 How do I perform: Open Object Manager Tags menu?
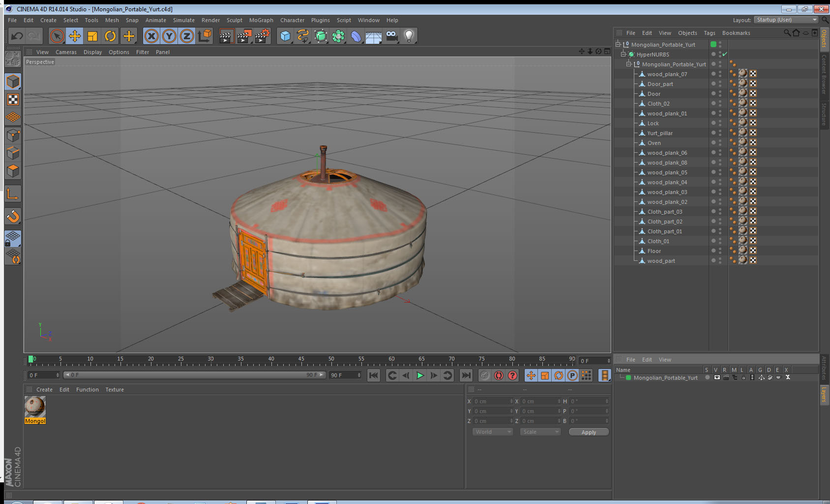pyautogui.click(x=709, y=33)
